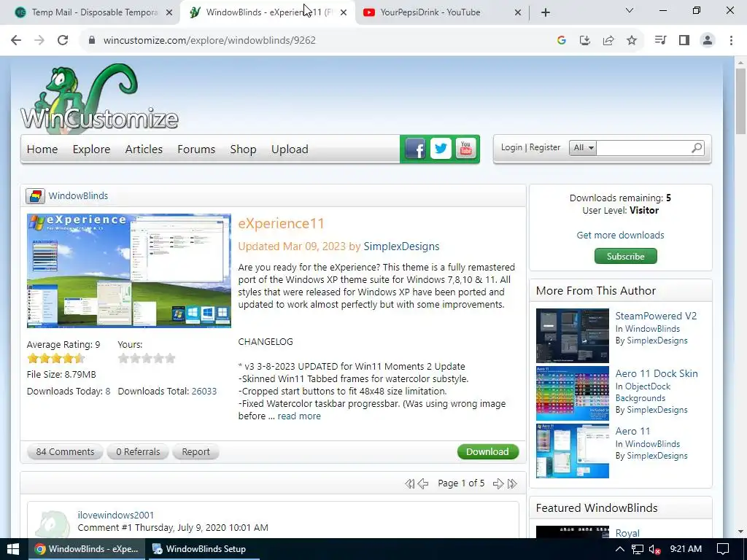Click the search magnifier icon in site search
The width and height of the screenshot is (747, 560).
pos(697,148)
